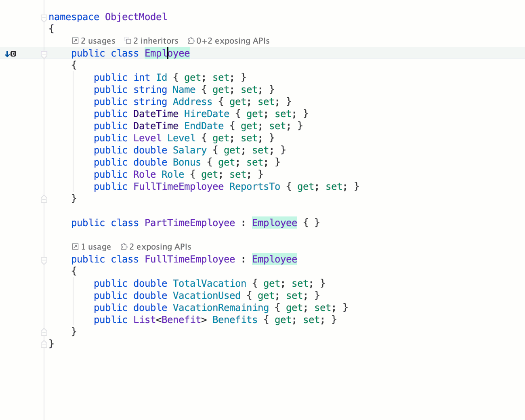The height and width of the screenshot is (420, 525).
Task: Open the "2 inheritors" hint above Employee
Action: tap(157, 40)
